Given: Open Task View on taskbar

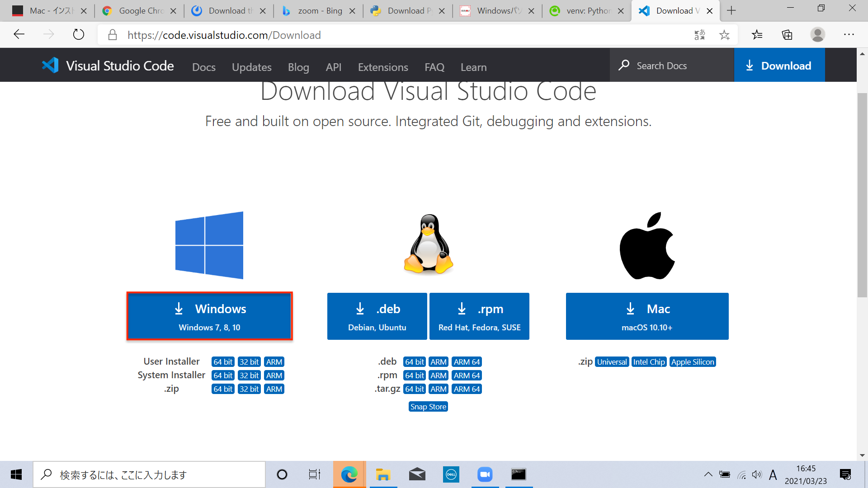Looking at the screenshot, I should coord(315,474).
